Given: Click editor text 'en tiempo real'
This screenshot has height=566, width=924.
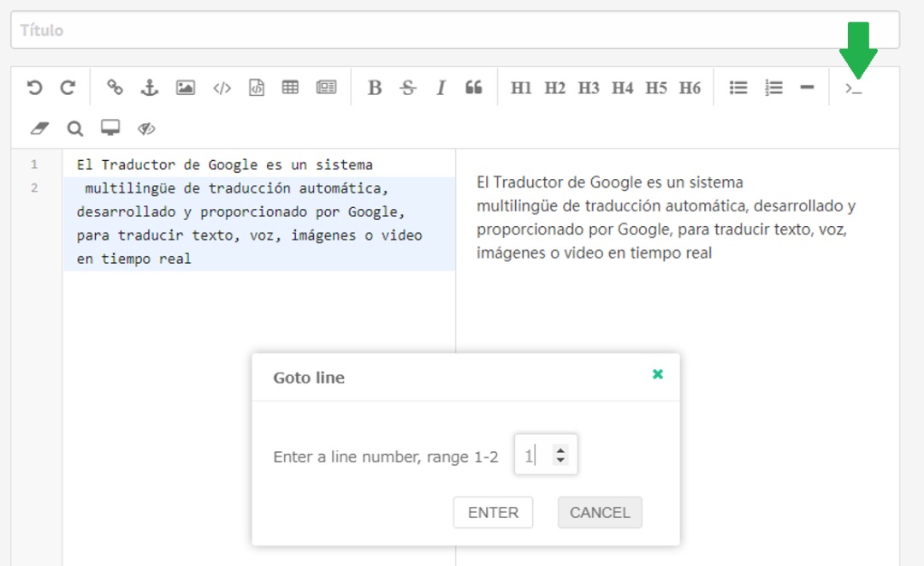Looking at the screenshot, I should [x=133, y=259].
